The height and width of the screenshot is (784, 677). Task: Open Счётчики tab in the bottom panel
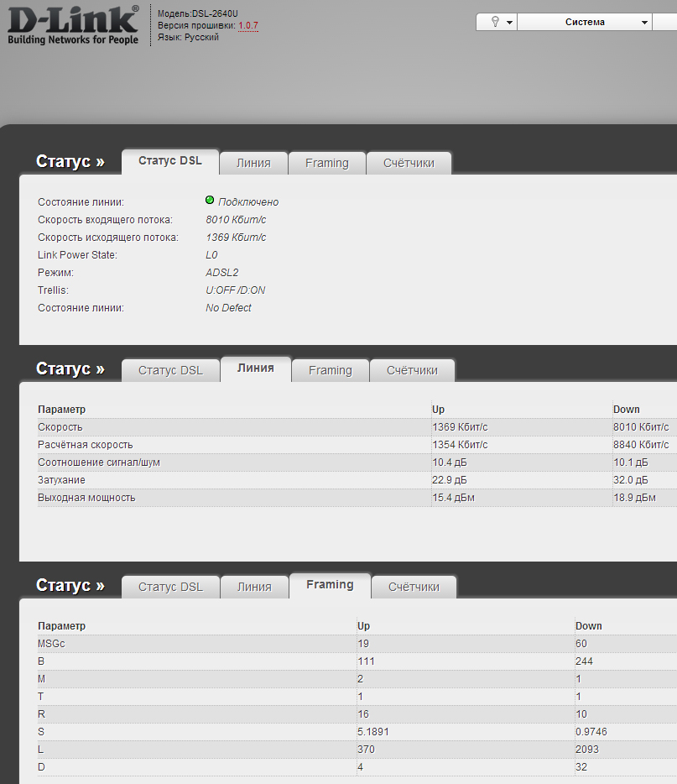(x=414, y=587)
